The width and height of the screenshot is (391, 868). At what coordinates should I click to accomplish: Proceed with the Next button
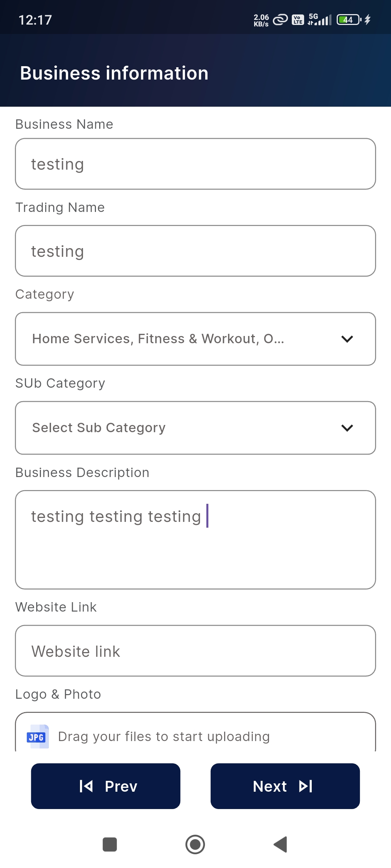click(x=285, y=786)
